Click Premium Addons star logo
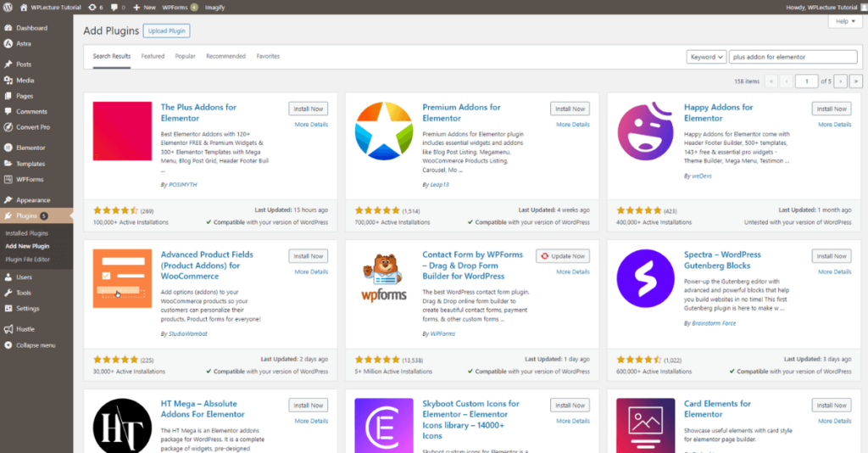 pyautogui.click(x=384, y=131)
